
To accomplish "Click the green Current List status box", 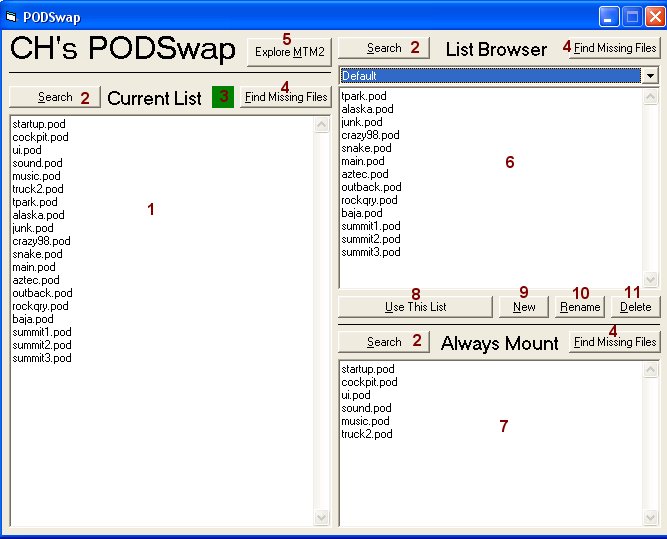I will (x=223, y=97).
